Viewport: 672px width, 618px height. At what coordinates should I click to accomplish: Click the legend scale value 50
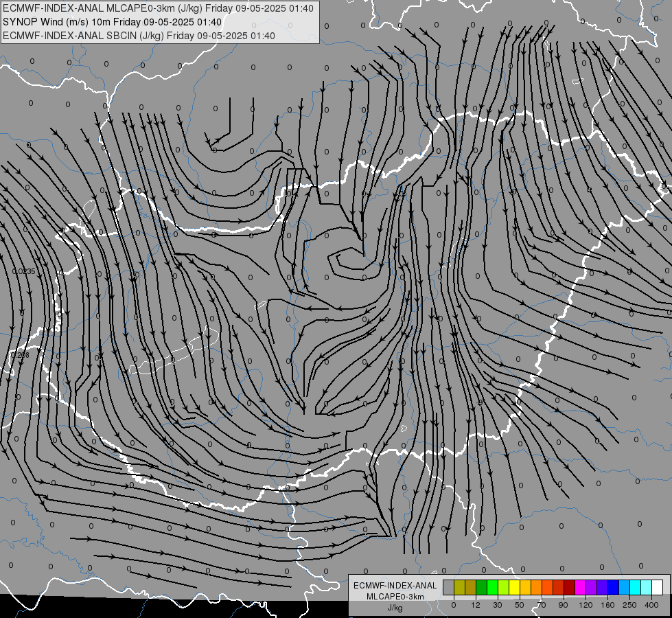click(x=520, y=605)
